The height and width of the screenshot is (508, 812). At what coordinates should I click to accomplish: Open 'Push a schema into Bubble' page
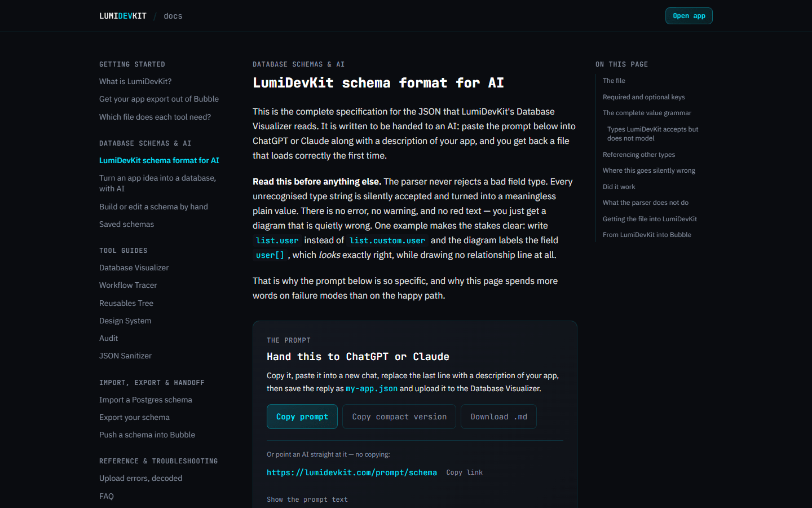pos(147,435)
